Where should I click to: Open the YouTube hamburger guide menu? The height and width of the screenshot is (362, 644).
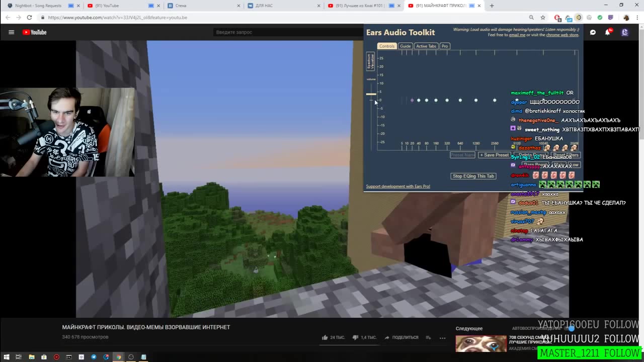pos(11,32)
